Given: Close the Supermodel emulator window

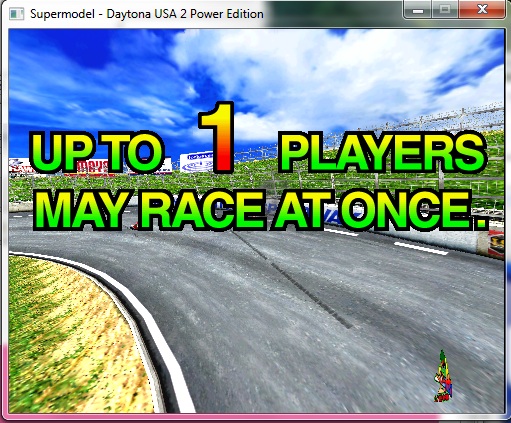Looking at the screenshot, I should pos(482,10).
